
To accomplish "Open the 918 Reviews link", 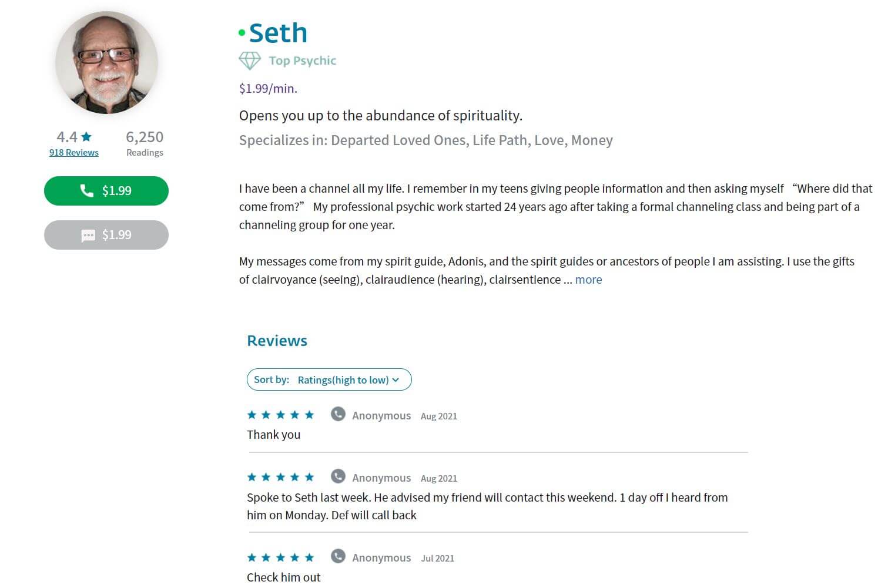I will point(73,152).
